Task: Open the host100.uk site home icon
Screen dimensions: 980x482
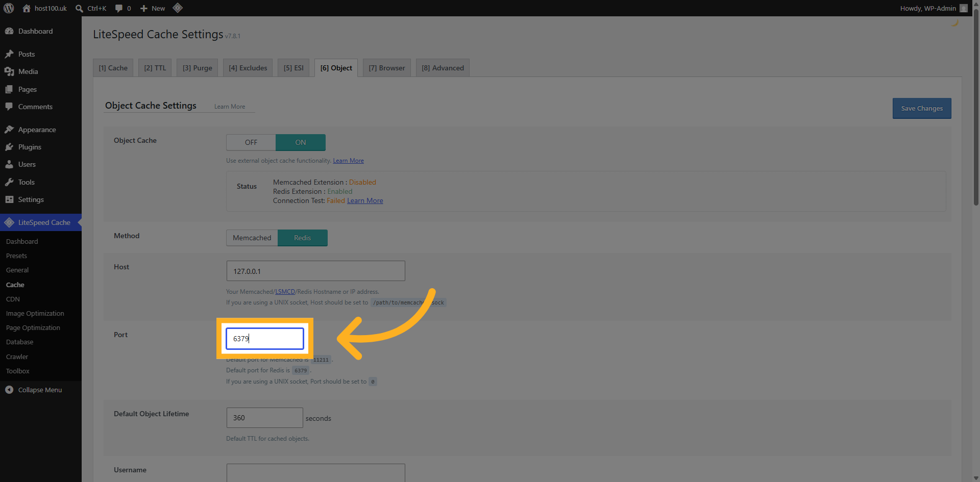Action: click(x=27, y=8)
